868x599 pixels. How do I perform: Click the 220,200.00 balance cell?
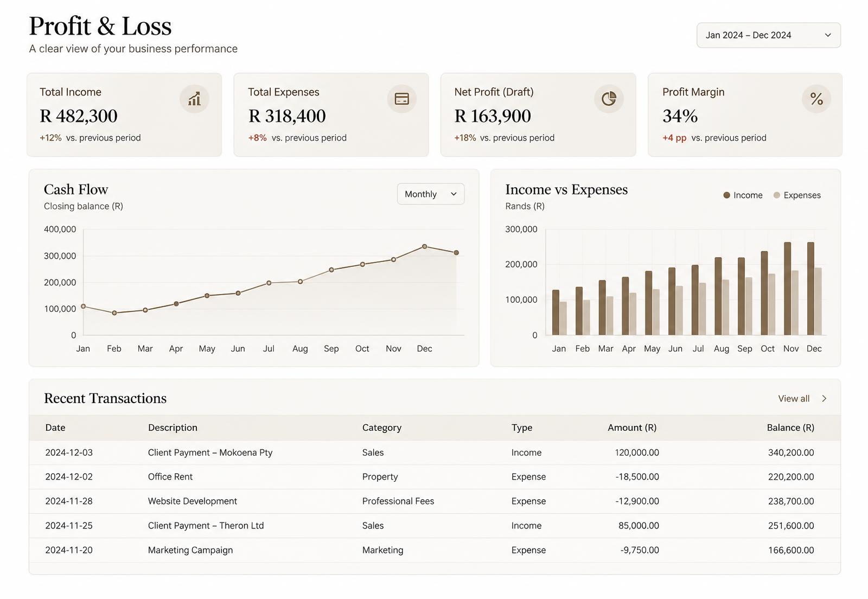(x=791, y=477)
